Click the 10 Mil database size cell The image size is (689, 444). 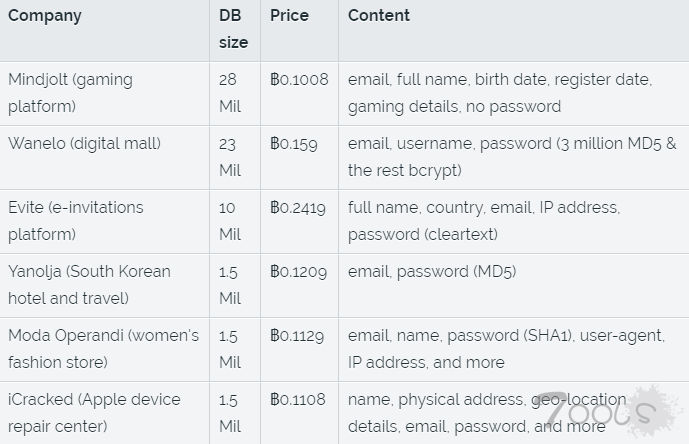(231, 221)
